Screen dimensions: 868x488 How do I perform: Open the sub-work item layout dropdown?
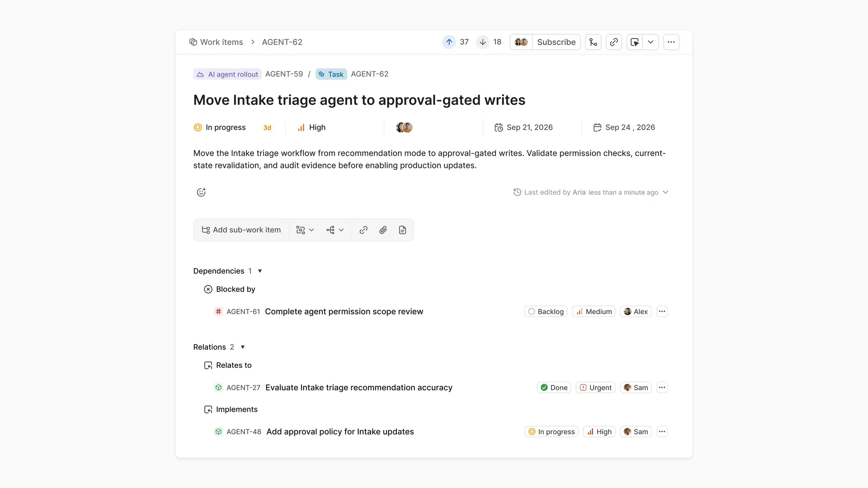click(x=305, y=230)
